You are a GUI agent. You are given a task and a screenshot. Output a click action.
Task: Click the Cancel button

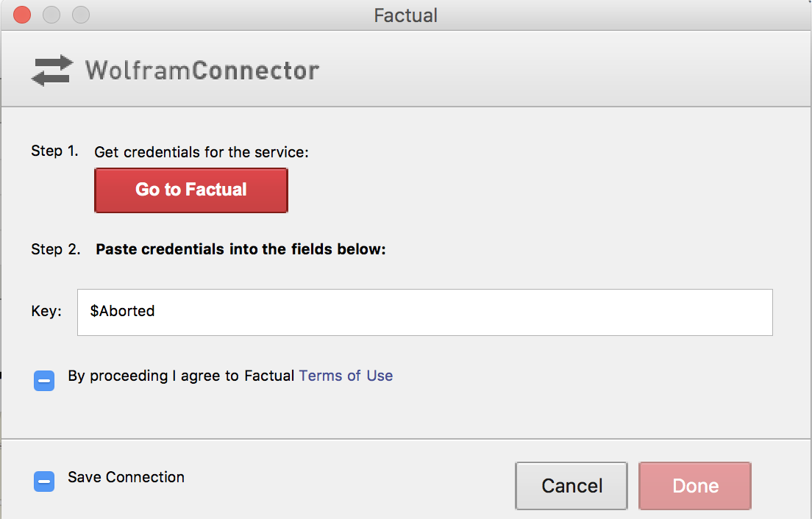click(571, 486)
